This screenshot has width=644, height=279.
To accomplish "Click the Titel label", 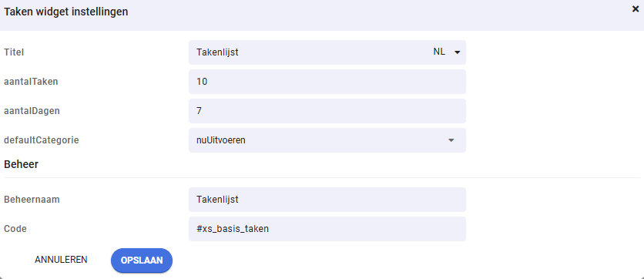I will point(14,52).
